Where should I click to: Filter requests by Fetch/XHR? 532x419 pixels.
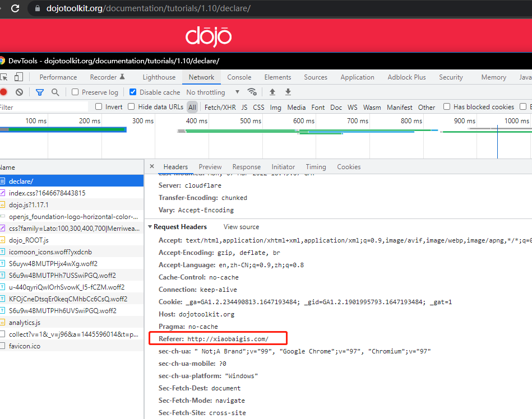tap(220, 108)
